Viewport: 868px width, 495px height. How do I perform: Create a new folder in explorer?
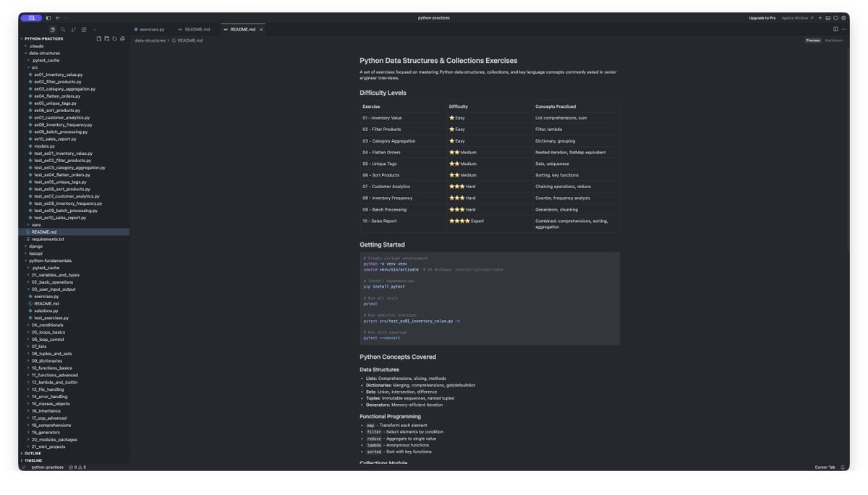click(x=107, y=38)
